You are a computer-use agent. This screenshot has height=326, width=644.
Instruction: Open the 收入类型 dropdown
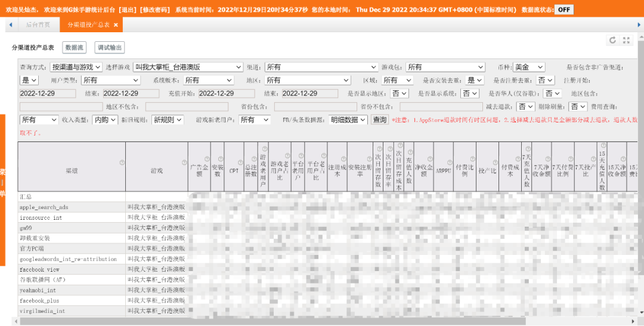click(x=105, y=119)
